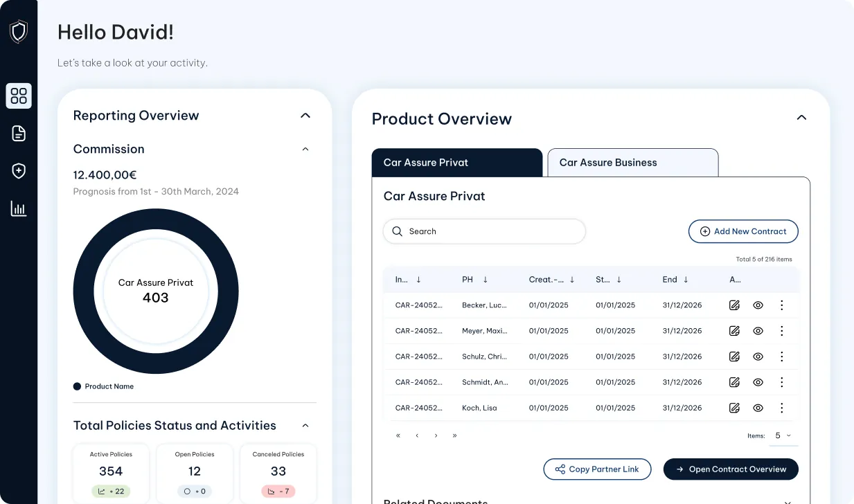View the contract of Schmidt, An… (eye icon)
854x504 pixels.
(x=758, y=382)
